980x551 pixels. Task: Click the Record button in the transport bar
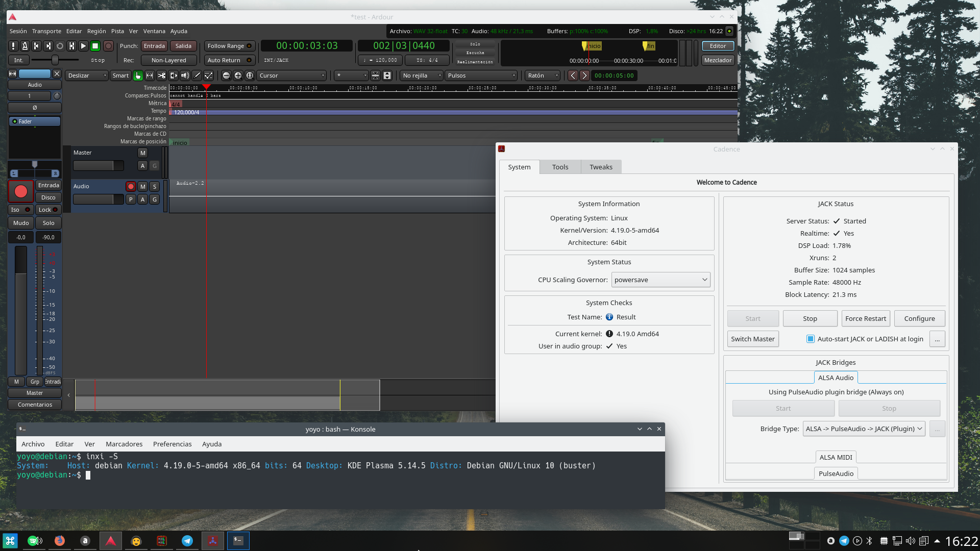(x=108, y=46)
